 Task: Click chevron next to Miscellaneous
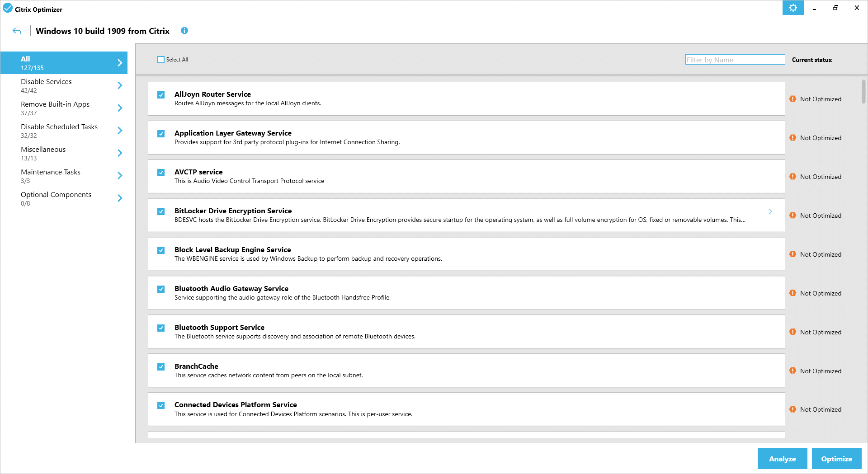click(x=120, y=153)
